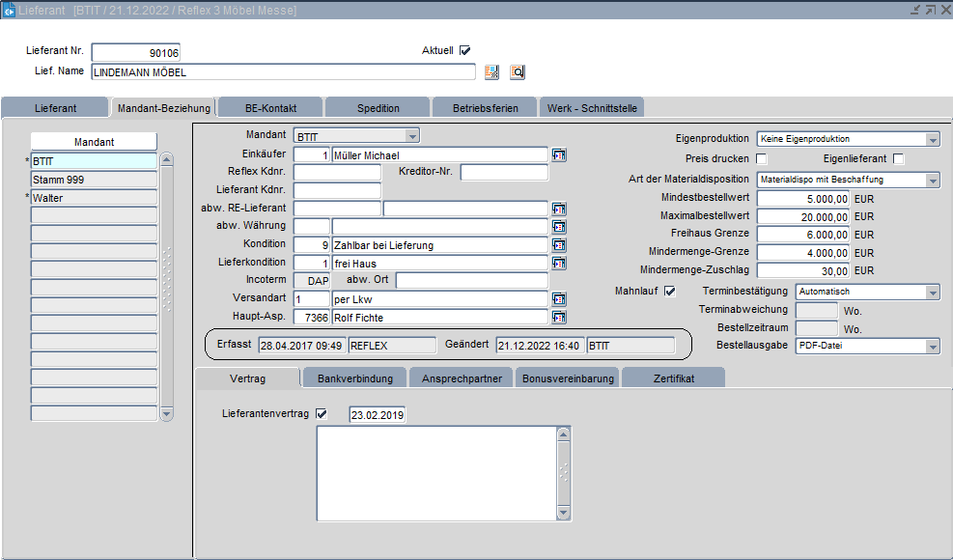The image size is (953, 560).
Task: Open the lookup icon for Haupt-Asp.
Action: (x=558, y=317)
